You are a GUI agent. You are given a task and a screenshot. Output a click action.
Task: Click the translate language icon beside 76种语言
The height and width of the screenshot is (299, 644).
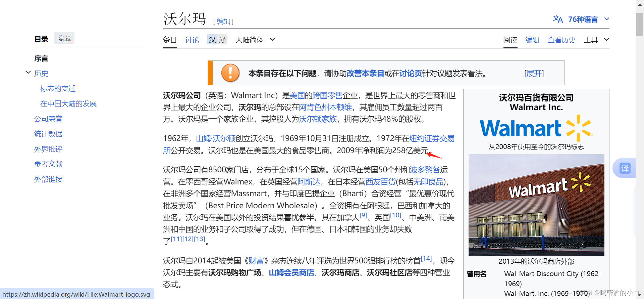click(x=558, y=19)
